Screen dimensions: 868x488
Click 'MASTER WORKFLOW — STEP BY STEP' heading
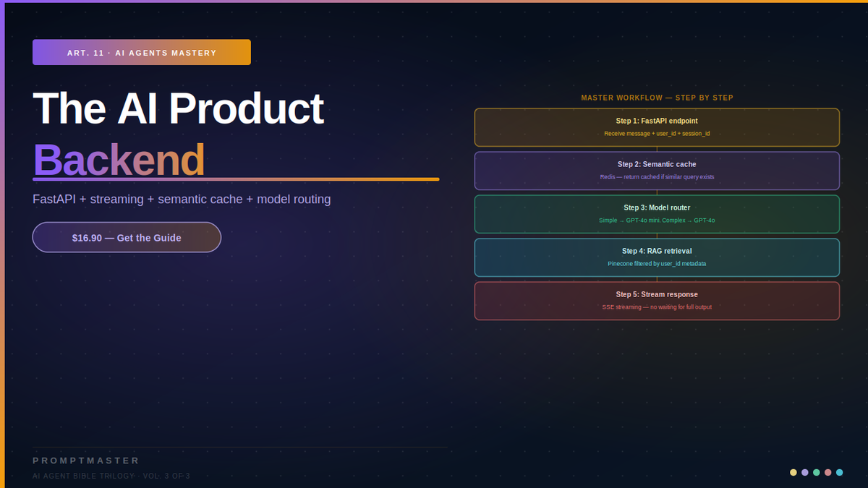point(657,98)
